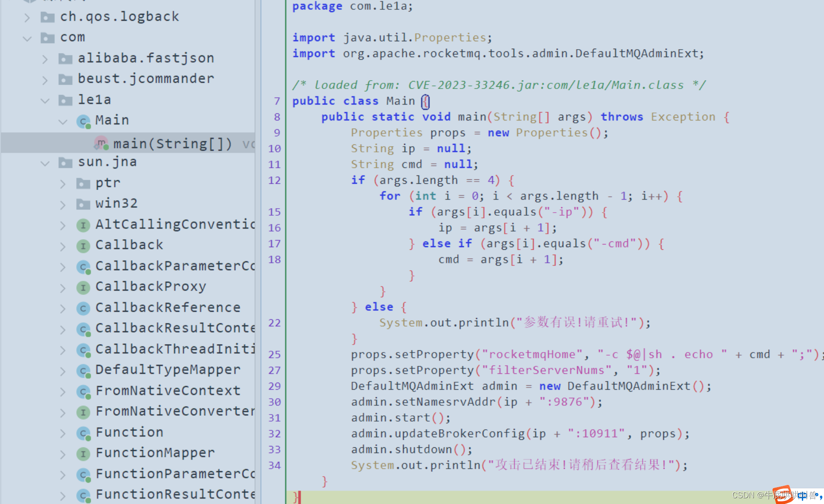Viewport: 824px width, 504px height.
Task: Click the setNamesrvAddr method call
Action: click(445, 402)
